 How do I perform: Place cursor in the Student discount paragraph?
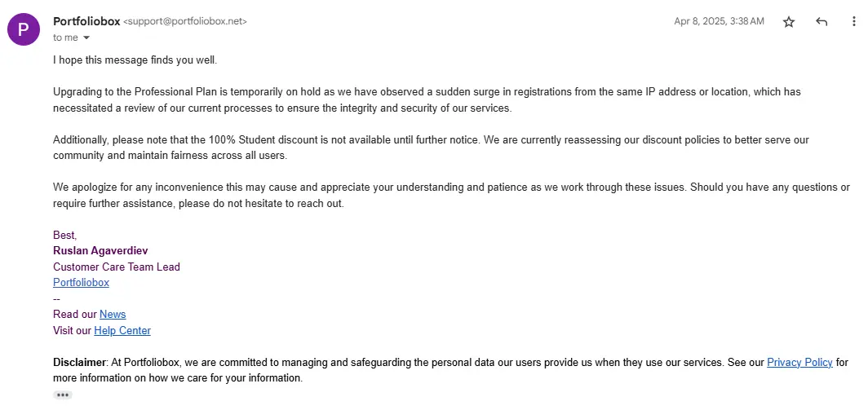[x=432, y=148]
